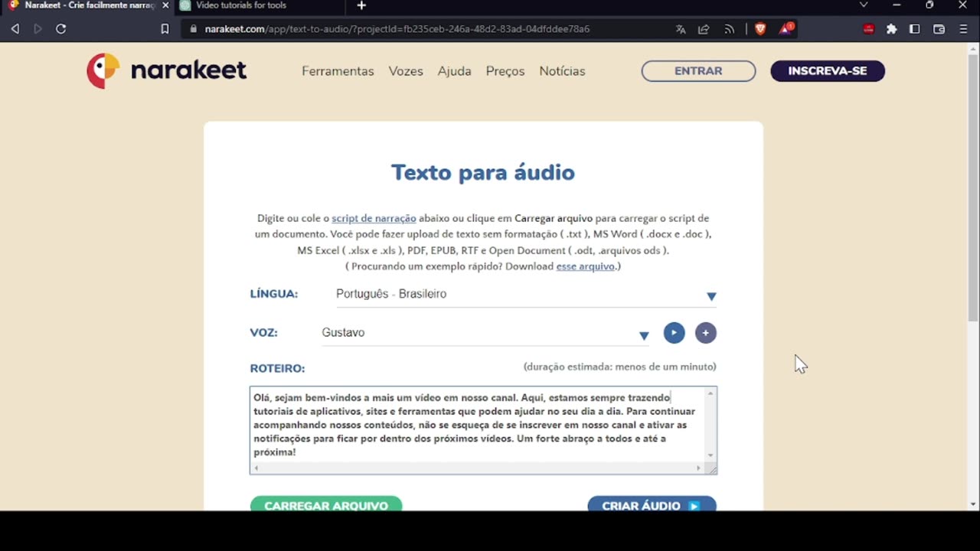The height and width of the screenshot is (551, 980).
Task: Click the CARREGAR ARQUIVO upload button
Action: coord(326,504)
